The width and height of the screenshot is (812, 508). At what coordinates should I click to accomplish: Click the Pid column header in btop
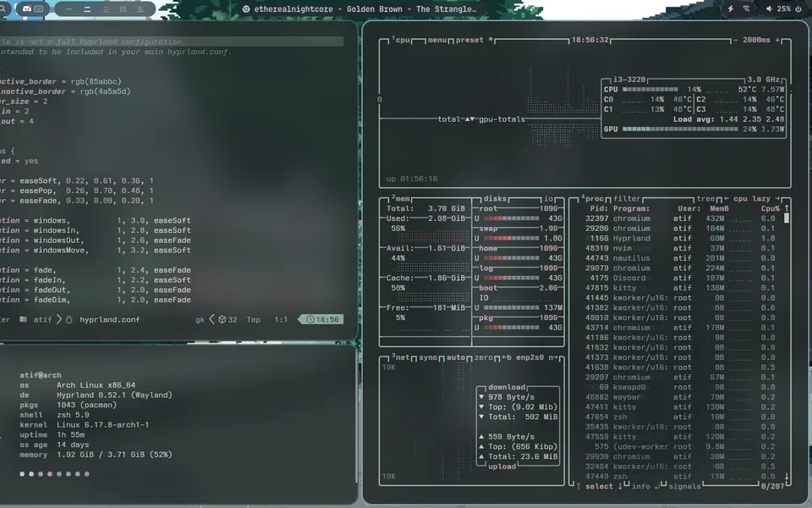click(599, 208)
